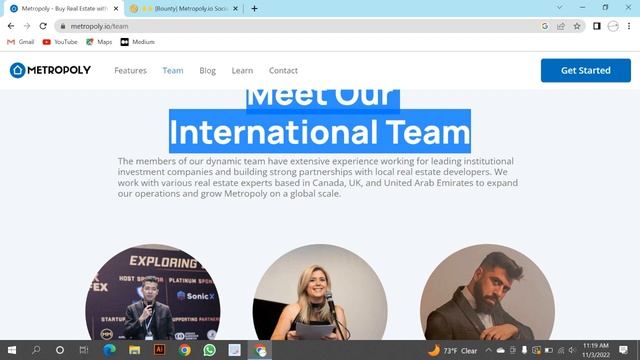This screenshot has width=640, height=360.
Task: Show hidden system tray icons
Action: pos(489,350)
